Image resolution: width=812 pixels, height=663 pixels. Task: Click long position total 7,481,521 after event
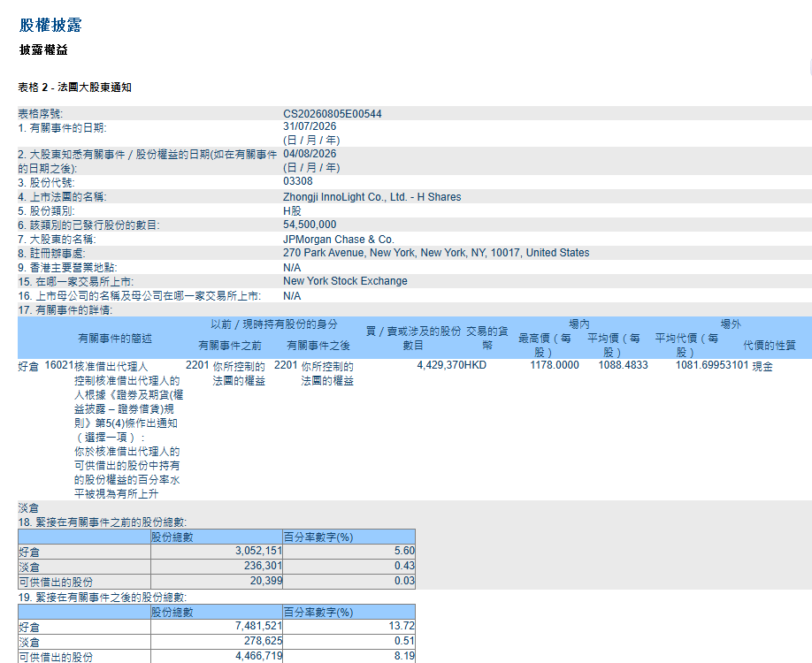258,626
